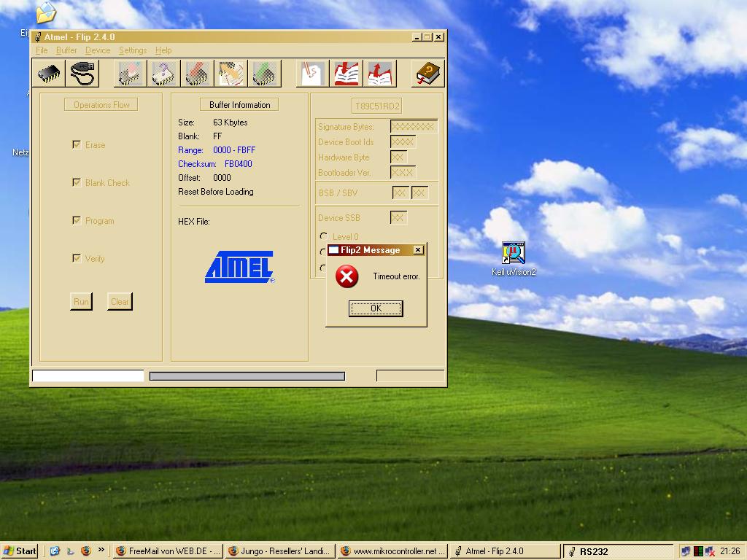Click the red error icon in Flip2 Message
This screenshot has width=747, height=560.
click(x=347, y=276)
